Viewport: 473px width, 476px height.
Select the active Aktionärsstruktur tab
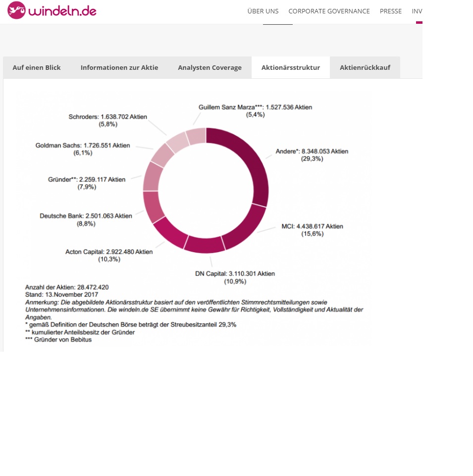pos(290,67)
